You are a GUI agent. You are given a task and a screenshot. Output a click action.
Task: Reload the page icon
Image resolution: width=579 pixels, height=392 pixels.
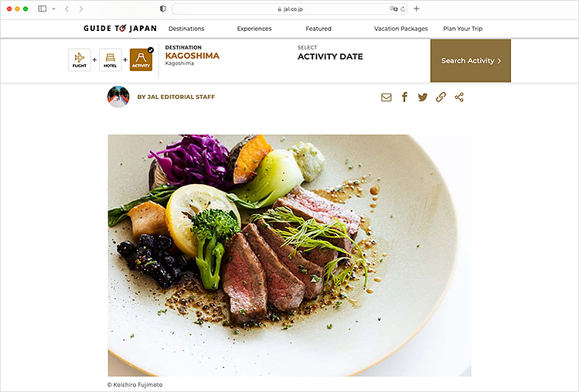(x=403, y=9)
